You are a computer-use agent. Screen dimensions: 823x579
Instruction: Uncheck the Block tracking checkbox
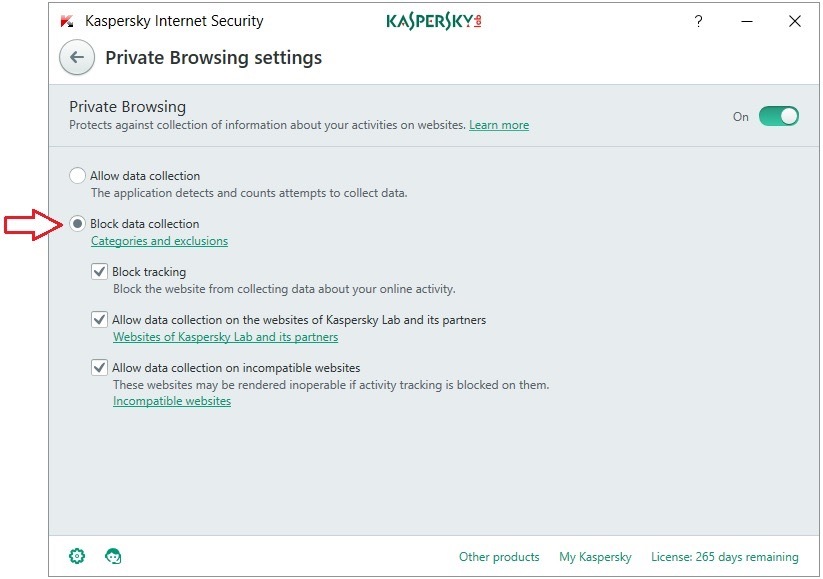(99, 271)
